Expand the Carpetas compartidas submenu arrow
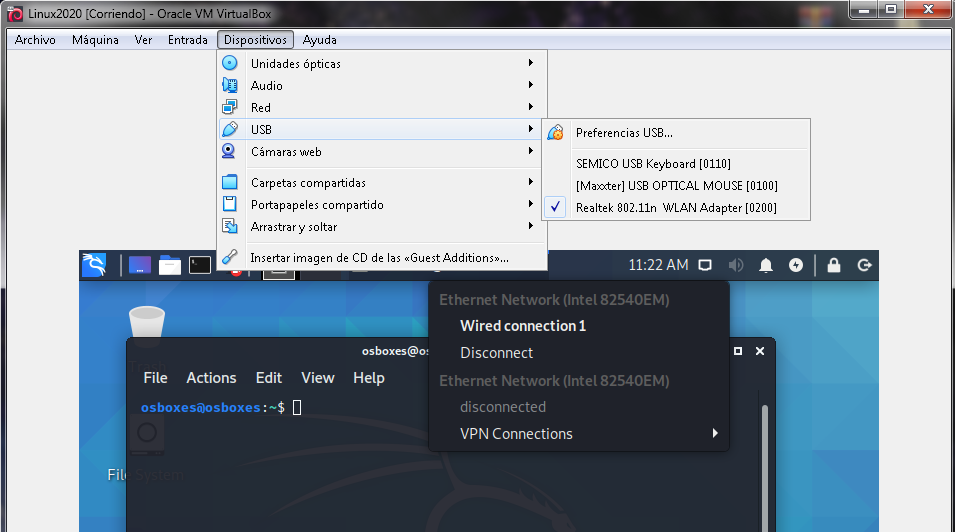This screenshot has width=955, height=532. click(x=531, y=182)
